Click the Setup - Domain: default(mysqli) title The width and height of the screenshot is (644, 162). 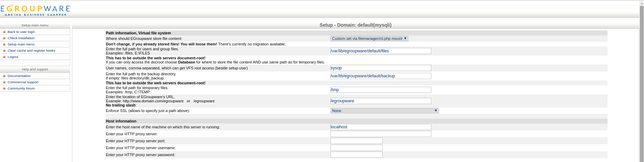click(x=355, y=25)
